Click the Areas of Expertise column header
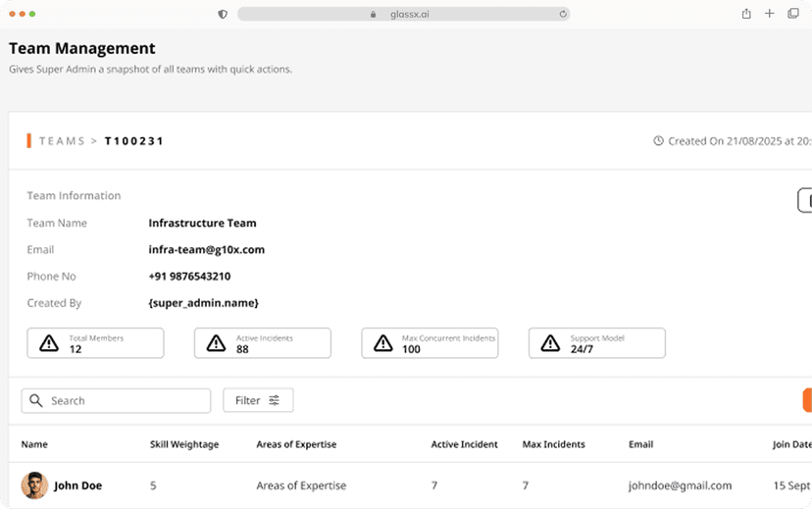This screenshot has height=509, width=812. (296, 444)
